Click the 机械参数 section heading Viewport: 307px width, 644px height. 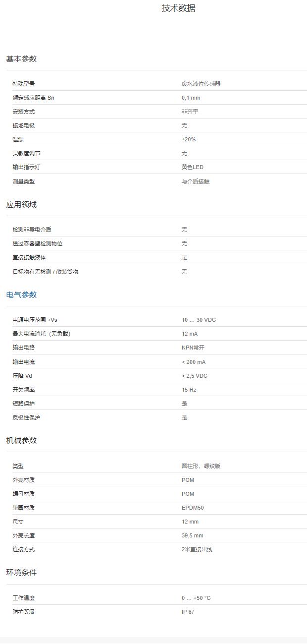click(21, 441)
